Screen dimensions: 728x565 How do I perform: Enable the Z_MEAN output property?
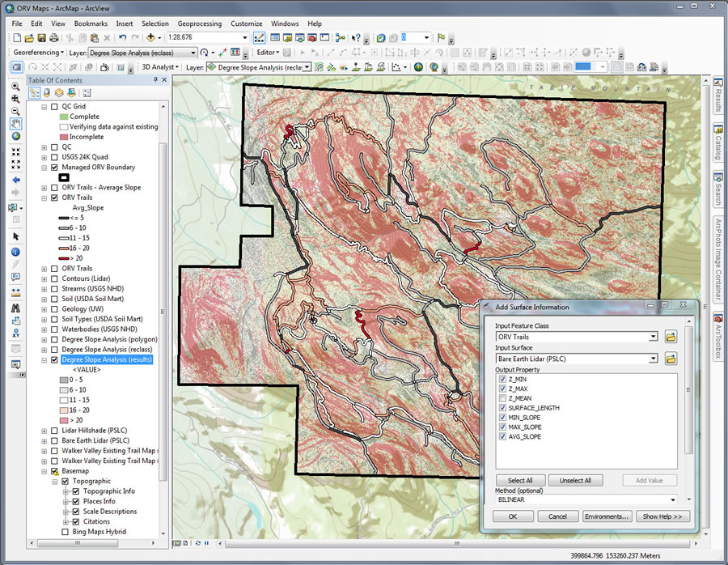point(503,398)
